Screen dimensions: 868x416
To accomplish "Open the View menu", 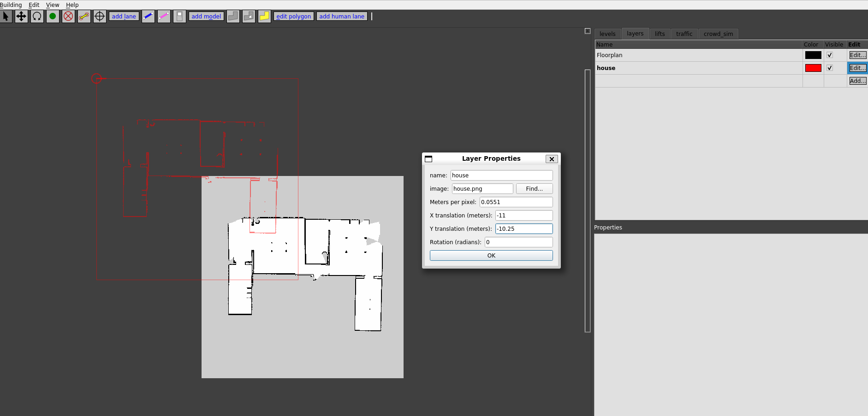I will (x=53, y=5).
